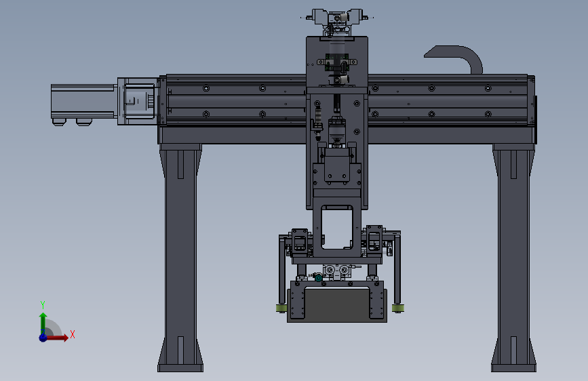Click the blue Z axis ball of the triad
The height and width of the screenshot is (381, 588).
(x=43, y=338)
